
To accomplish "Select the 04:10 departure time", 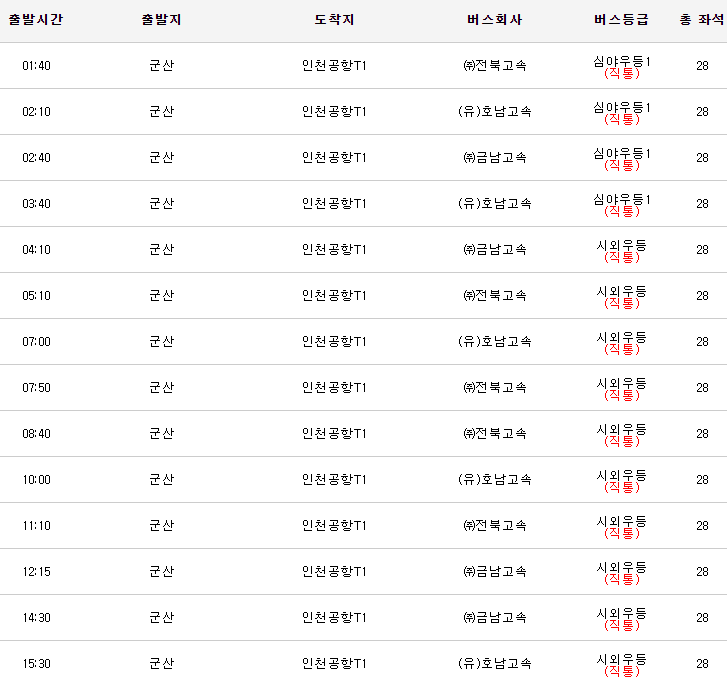I will [36, 250].
